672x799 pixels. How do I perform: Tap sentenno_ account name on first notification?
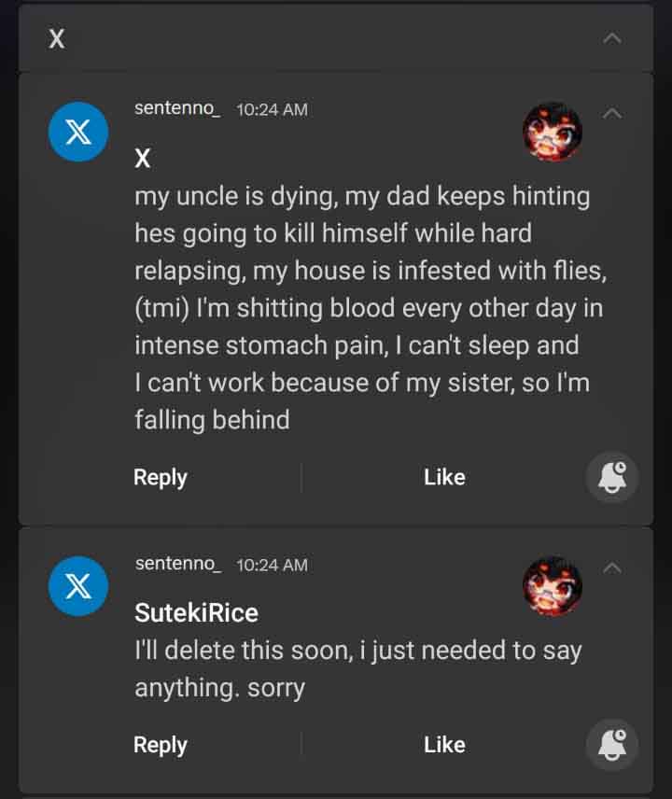[177, 108]
